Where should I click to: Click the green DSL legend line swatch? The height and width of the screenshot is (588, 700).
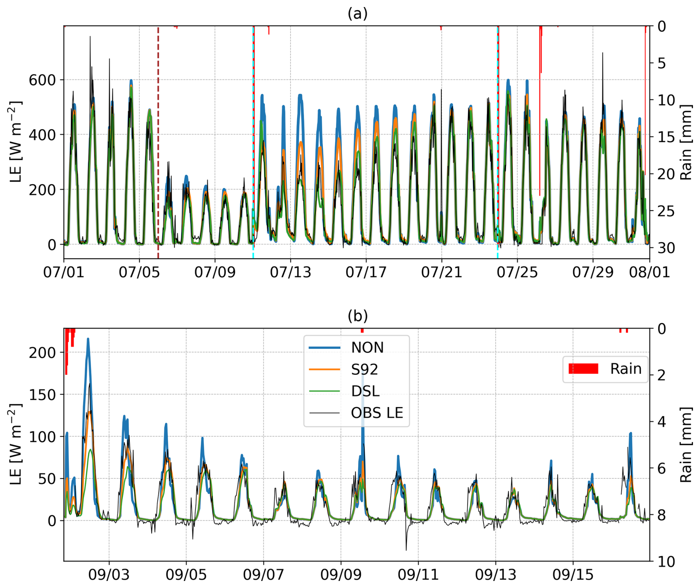[x=324, y=391]
